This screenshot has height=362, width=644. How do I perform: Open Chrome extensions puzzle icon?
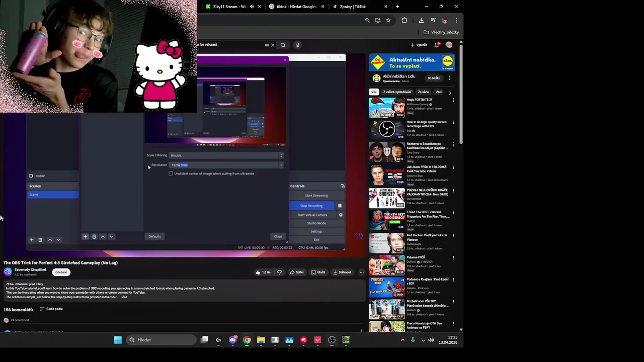pyautogui.click(x=405, y=20)
